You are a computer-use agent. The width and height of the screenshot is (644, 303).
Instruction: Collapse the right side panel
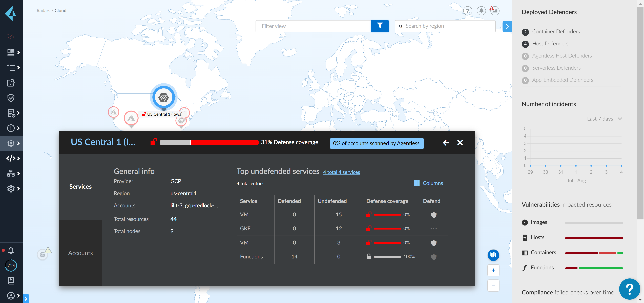click(507, 26)
